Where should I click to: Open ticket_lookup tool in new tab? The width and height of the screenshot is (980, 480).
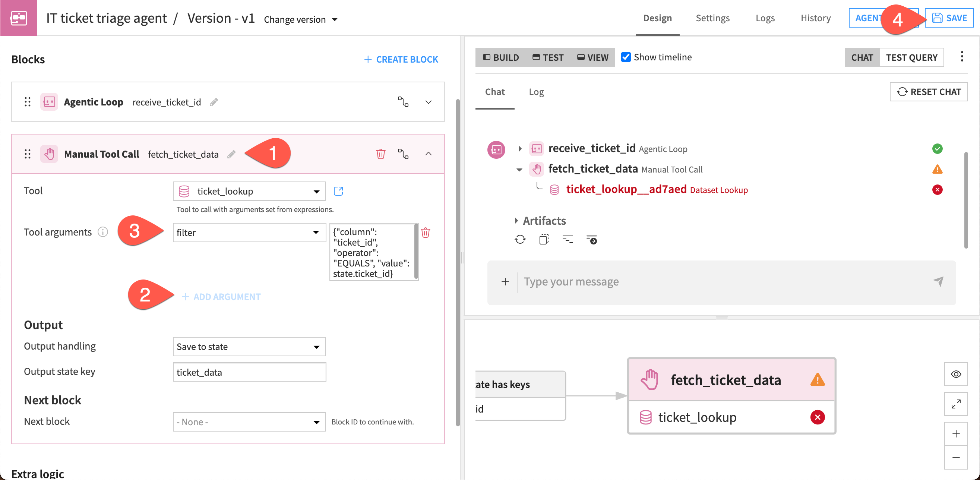tap(338, 191)
